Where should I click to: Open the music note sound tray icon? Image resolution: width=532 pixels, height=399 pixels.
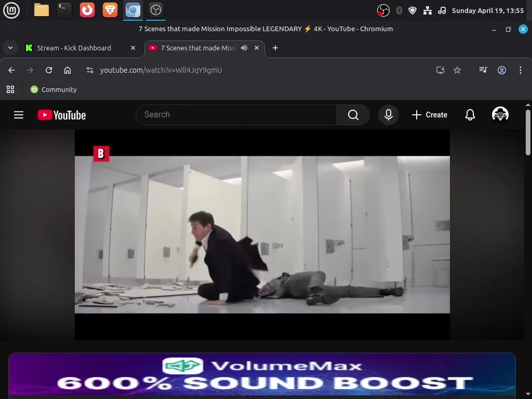442,11
